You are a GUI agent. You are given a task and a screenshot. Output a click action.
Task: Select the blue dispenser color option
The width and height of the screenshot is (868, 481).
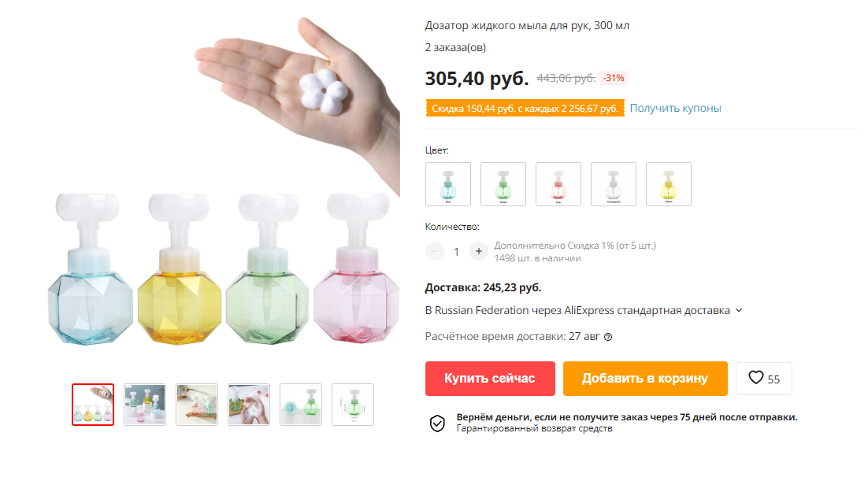point(448,184)
